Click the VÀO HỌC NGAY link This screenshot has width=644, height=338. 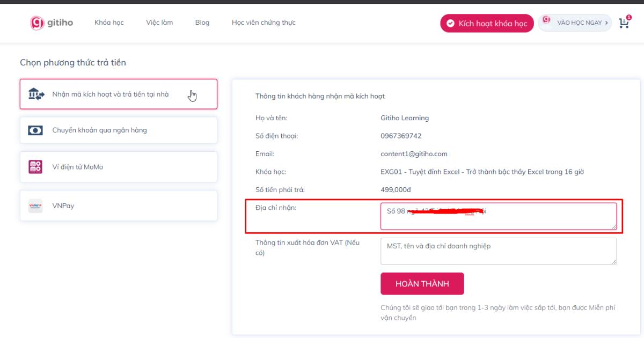tap(579, 23)
